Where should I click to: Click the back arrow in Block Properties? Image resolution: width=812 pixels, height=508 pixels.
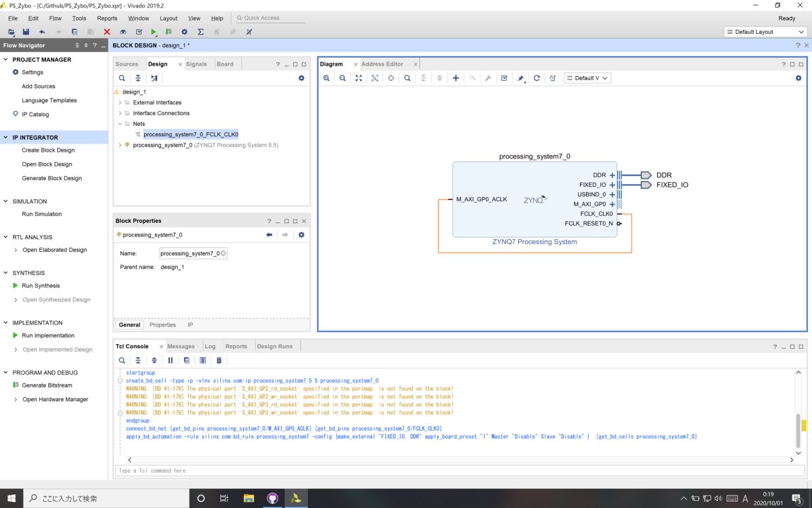click(269, 235)
